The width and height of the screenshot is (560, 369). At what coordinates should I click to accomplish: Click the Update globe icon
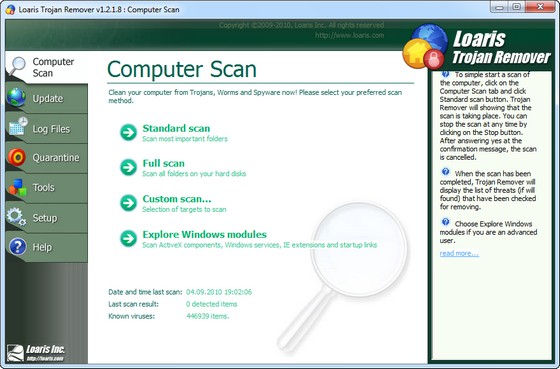pos(16,98)
